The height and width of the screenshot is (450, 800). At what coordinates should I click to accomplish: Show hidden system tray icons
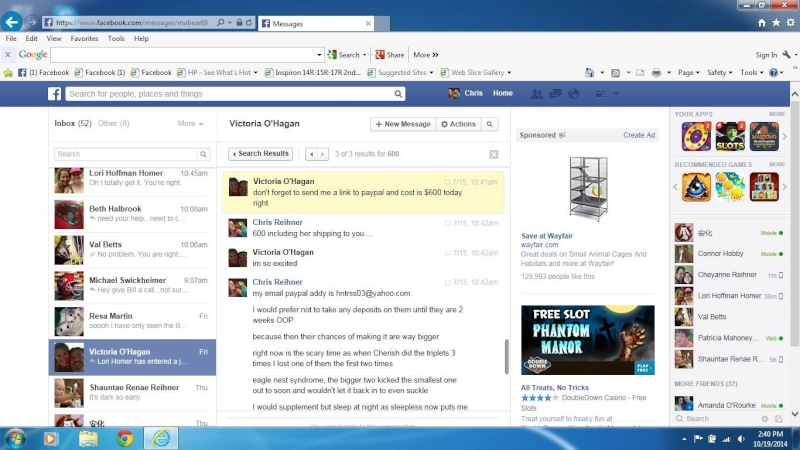point(684,439)
